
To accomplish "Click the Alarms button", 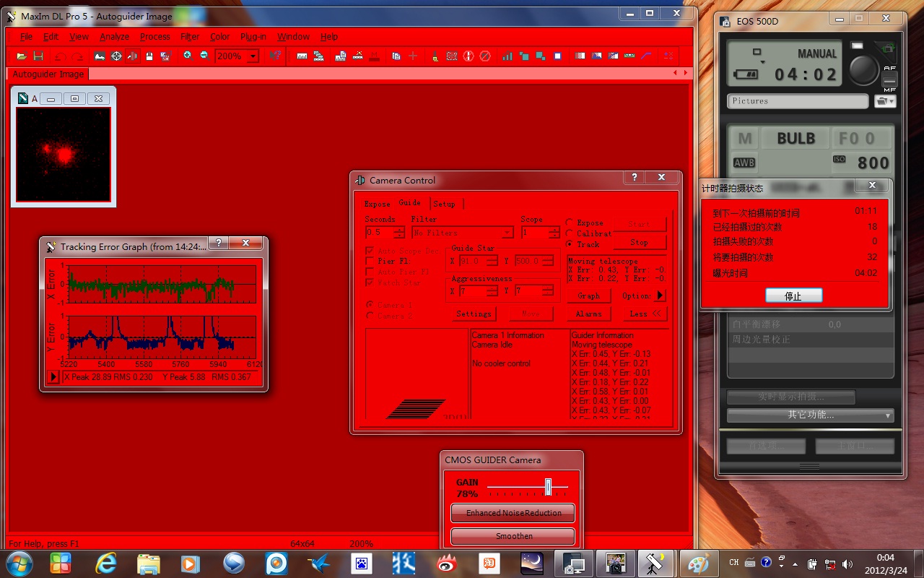I will pyautogui.click(x=588, y=314).
